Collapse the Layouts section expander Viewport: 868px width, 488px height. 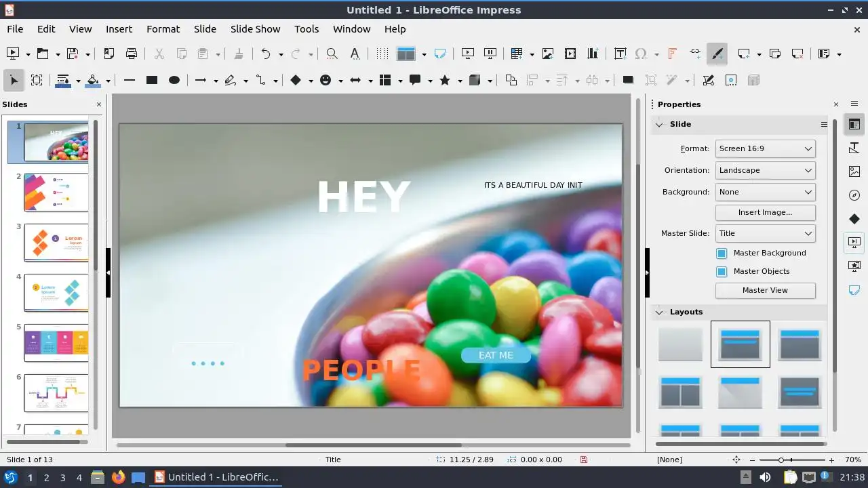[659, 312]
